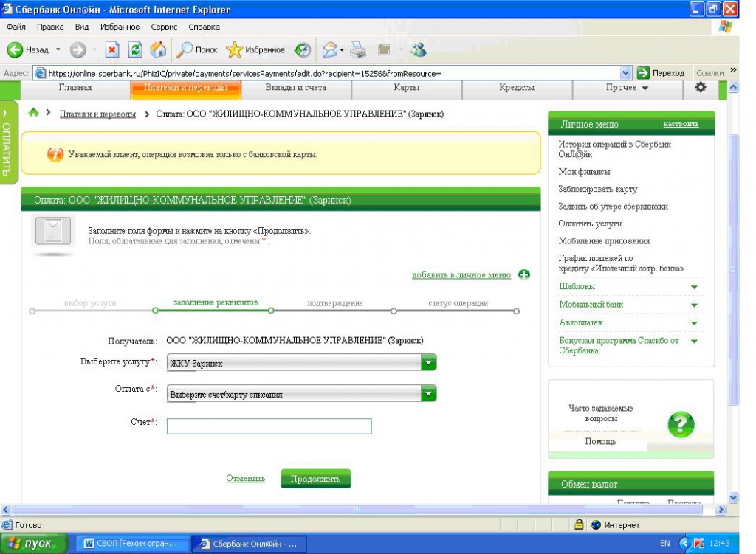Open the Сервис menu
The width and height of the screenshot is (756, 554).
coord(164,27)
